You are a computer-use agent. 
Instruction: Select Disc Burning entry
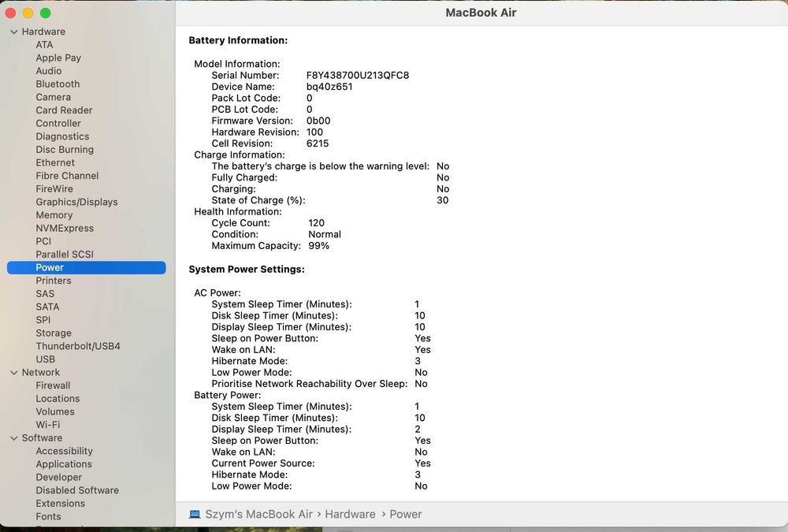[65, 149]
